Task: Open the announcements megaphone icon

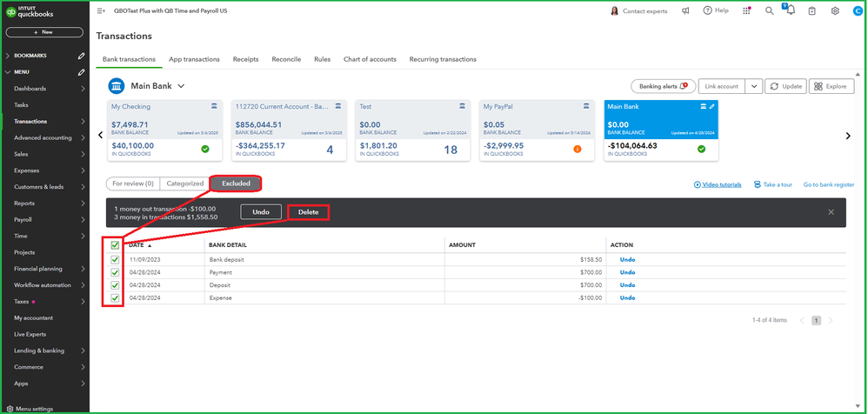Action: pos(685,10)
